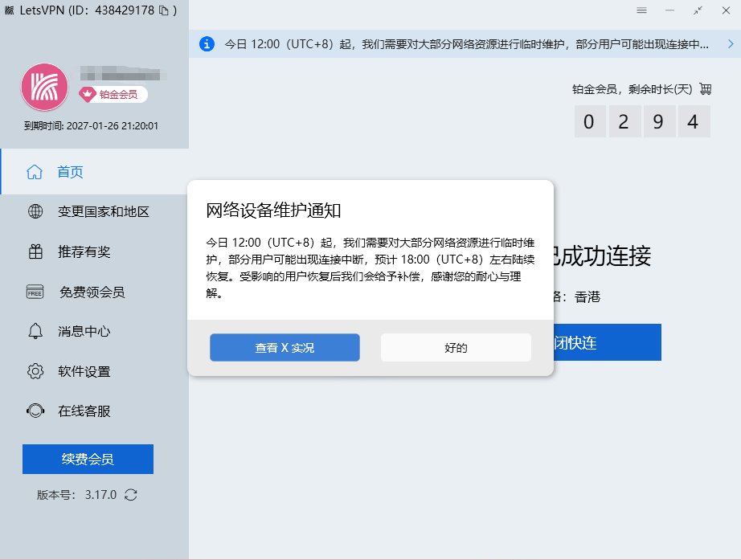The height and width of the screenshot is (560, 741).
Task: Click the LetsVPN circular logo avatar
Action: 44,87
